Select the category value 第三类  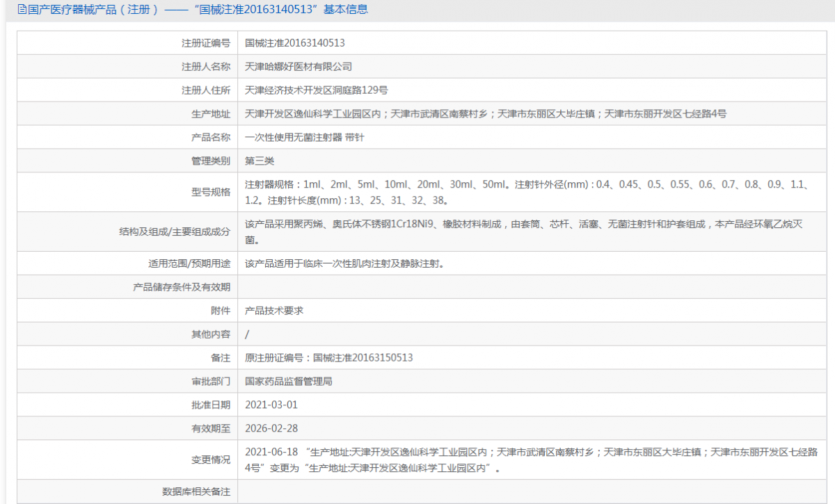260,161
